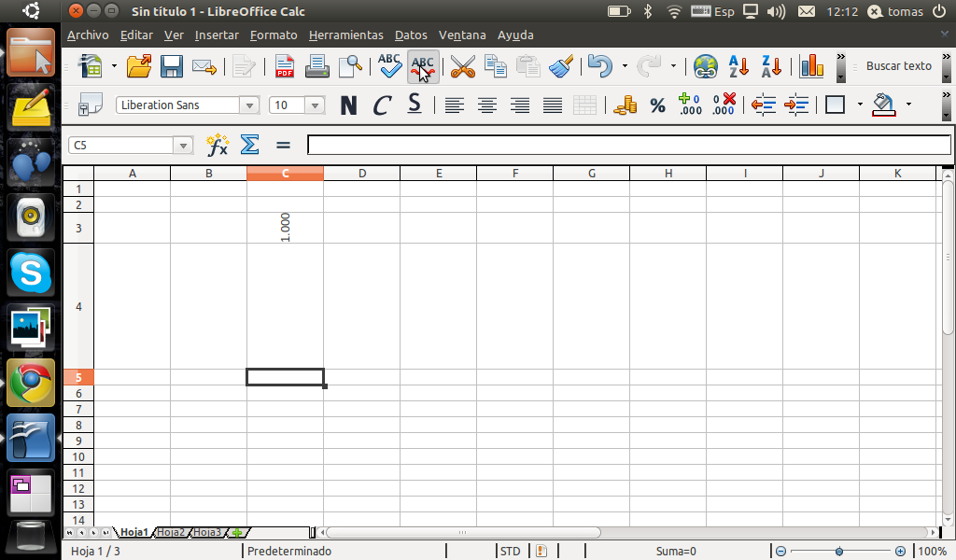Viewport: 956px width, 560px height.
Task: Switch to sheet tab Hoja2
Action: click(x=171, y=532)
